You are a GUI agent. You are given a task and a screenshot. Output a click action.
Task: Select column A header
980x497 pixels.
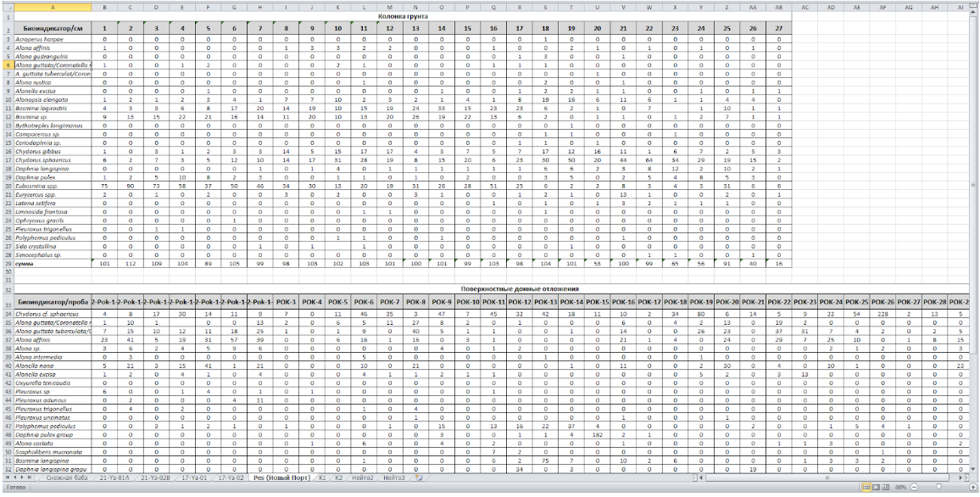click(x=53, y=7)
